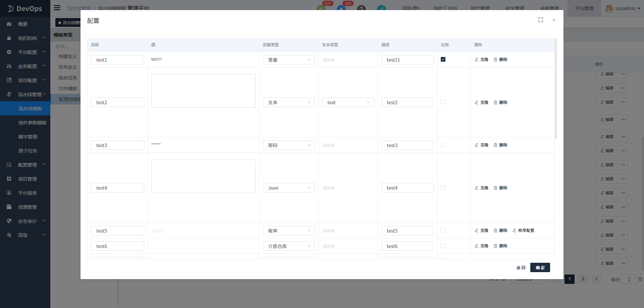Clone the test2 row

pyautogui.click(x=482, y=103)
